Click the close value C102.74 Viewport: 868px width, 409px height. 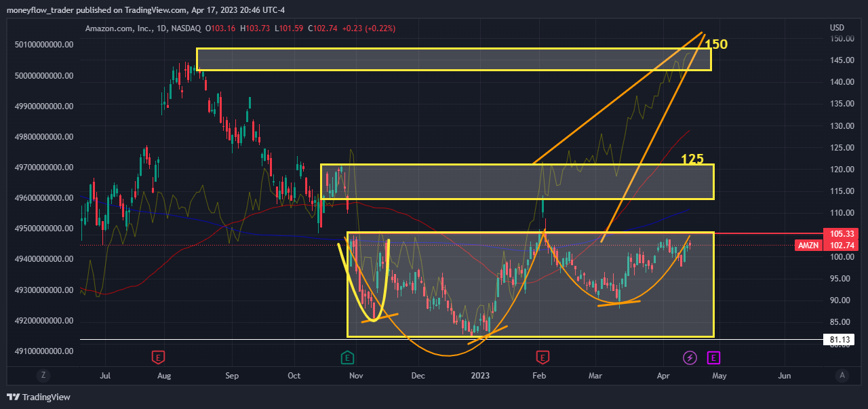(324, 28)
